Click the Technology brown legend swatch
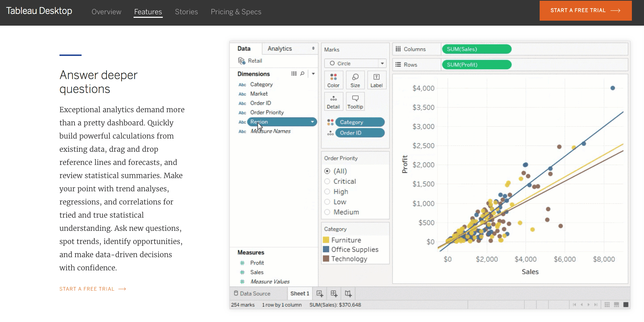The image size is (644, 322). pos(326,259)
